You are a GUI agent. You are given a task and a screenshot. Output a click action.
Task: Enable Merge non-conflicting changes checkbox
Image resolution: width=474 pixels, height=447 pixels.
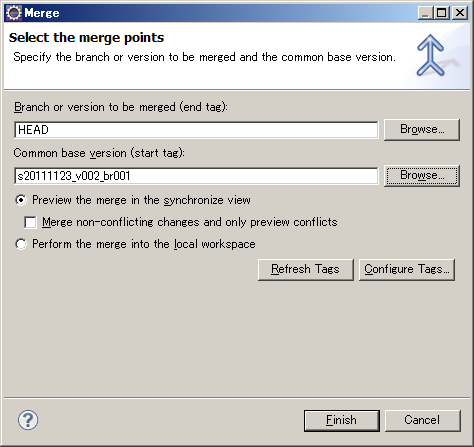point(30,222)
